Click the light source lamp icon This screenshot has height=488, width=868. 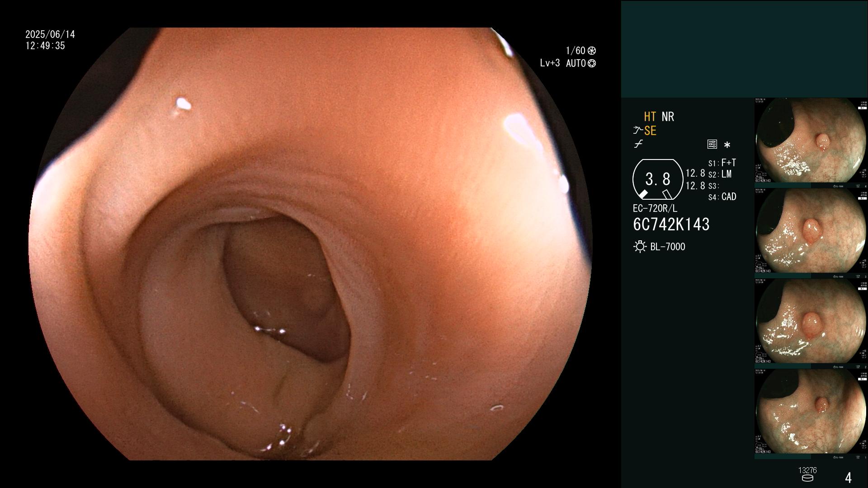(640, 247)
